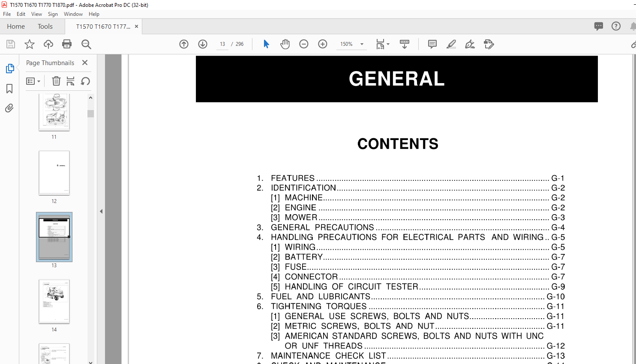Image resolution: width=636 pixels, height=364 pixels.
Task: Open the Window menu
Action: (x=73, y=14)
